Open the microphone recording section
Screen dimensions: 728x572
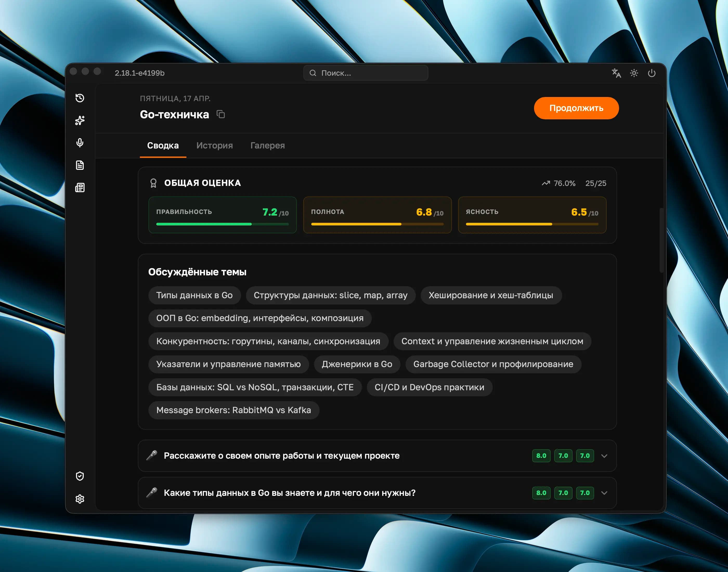pos(80,143)
